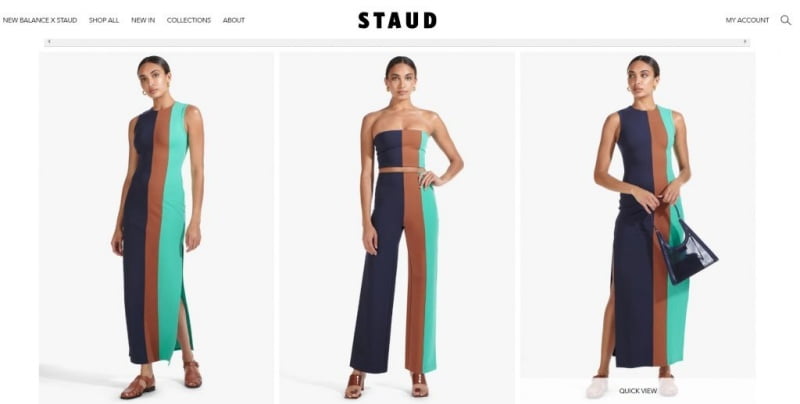Click the right arrow of horizontal scrollbar
Viewport: 800px width, 404px height.
[745, 42]
